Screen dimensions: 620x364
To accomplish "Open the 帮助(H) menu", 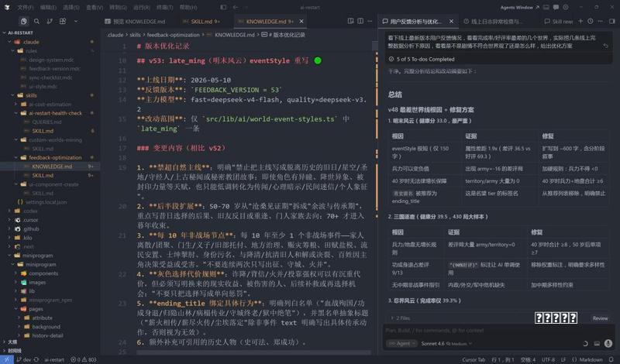I will (188, 7).
